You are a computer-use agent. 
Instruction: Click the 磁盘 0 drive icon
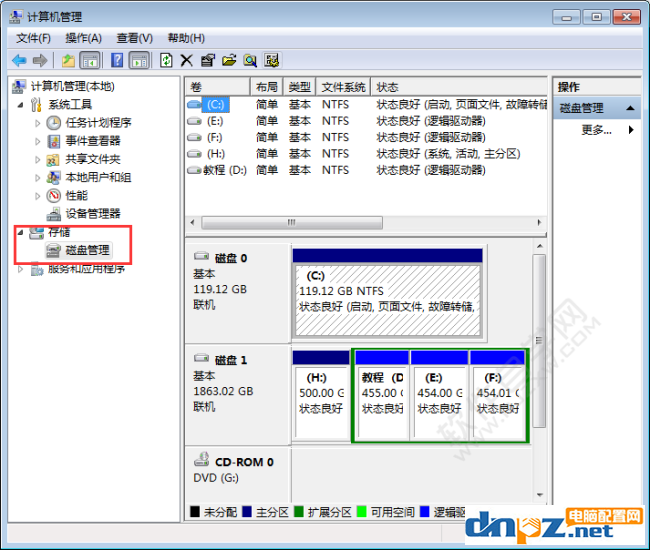coord(201,256)
